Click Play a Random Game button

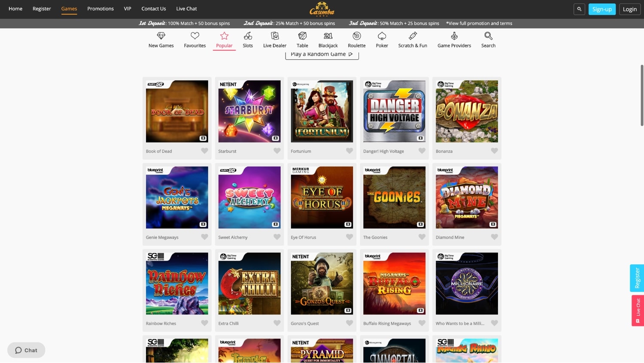[322, 54]
